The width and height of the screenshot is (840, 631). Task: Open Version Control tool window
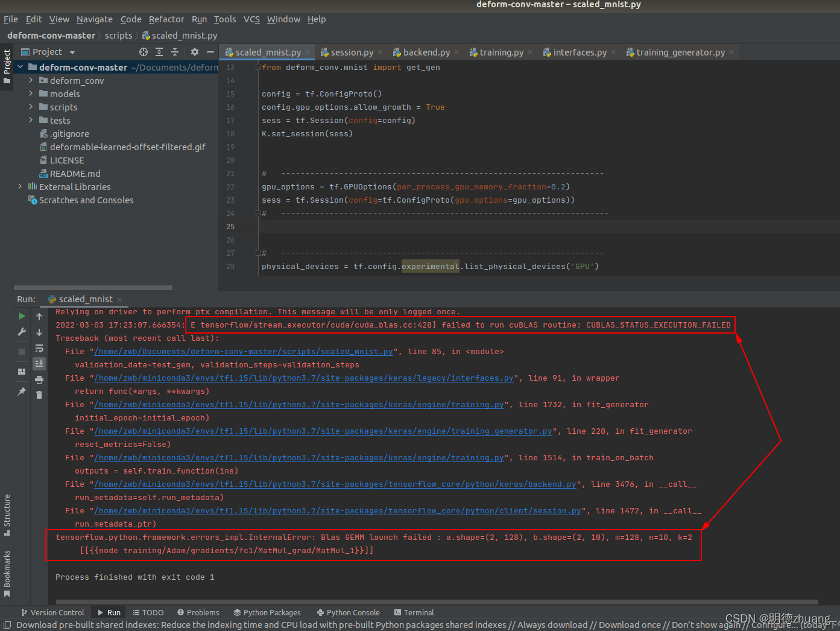[x=52, y=612]
